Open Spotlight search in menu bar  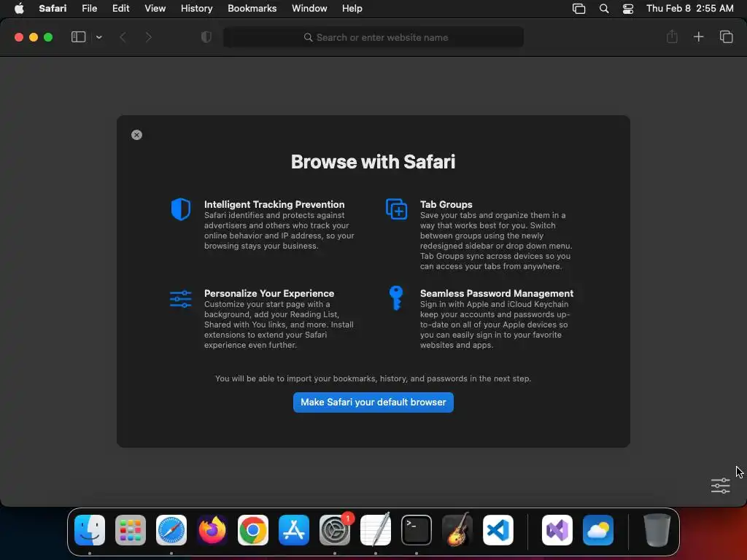click(x=603, y=9)
